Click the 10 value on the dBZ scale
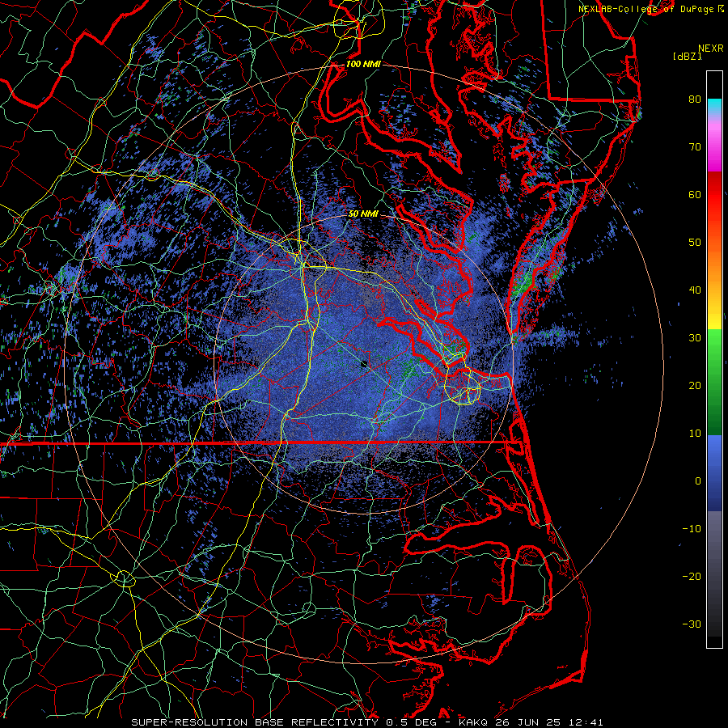Screen dimensions: 728x728 click(695, 434)
